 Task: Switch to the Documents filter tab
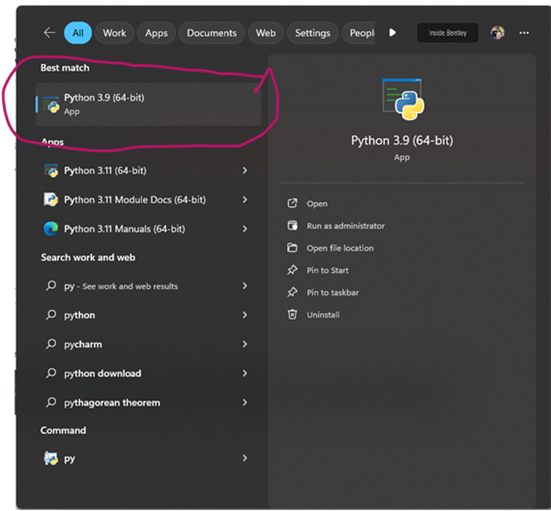pyautogui.click(x=212, y=33)
